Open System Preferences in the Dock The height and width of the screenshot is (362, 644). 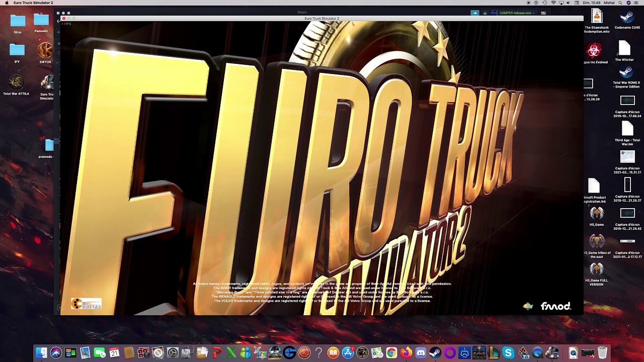(173, 353)
